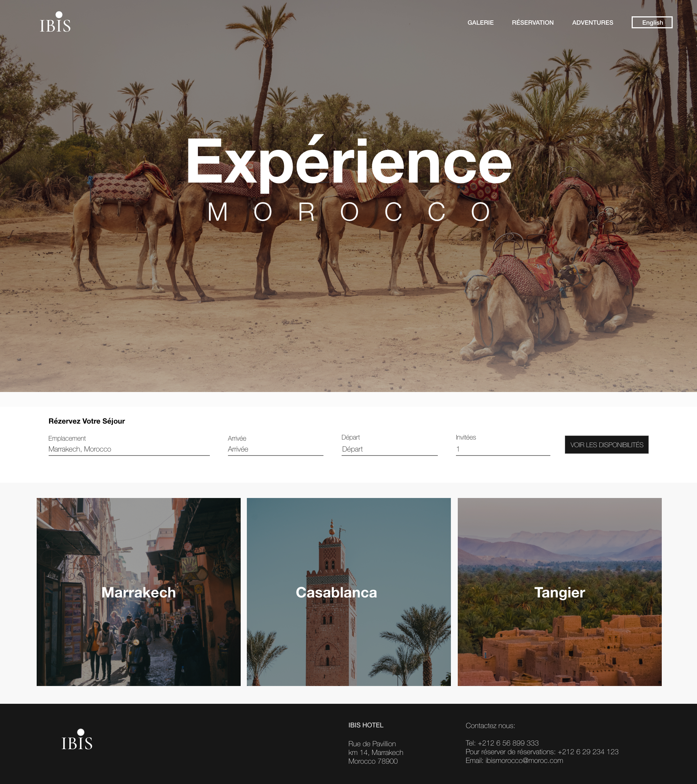Click the Expérience hero headline
697x784 pixels.
coord(349,162)
